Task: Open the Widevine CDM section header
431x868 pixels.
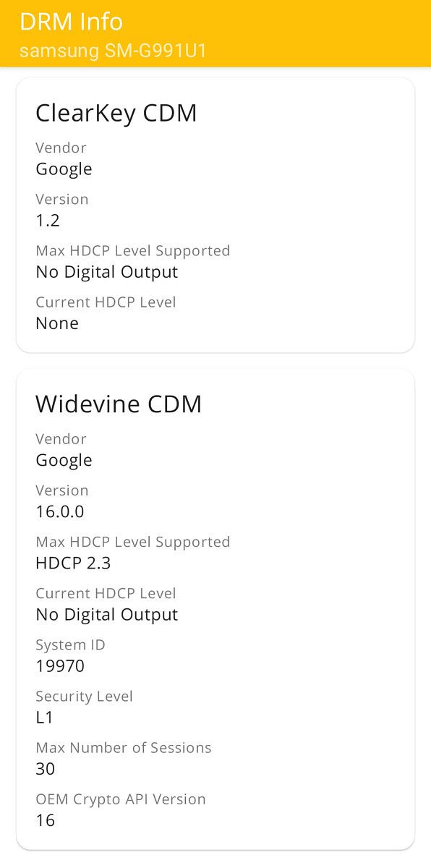Action: pos(119,404)
